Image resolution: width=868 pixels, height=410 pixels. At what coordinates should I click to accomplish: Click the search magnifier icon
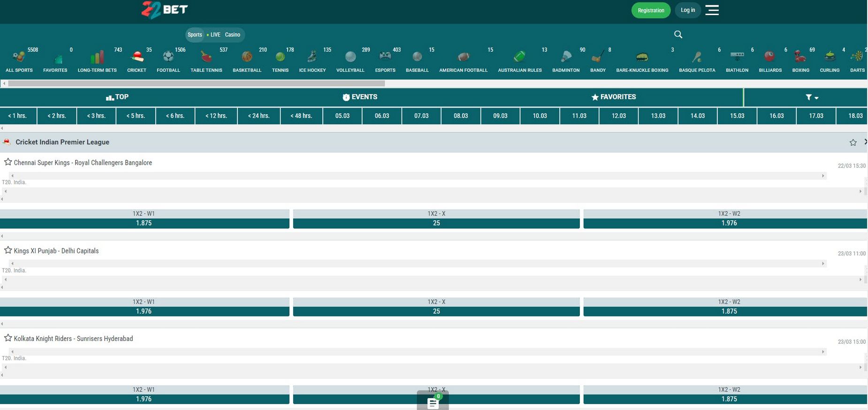(678, 34)
